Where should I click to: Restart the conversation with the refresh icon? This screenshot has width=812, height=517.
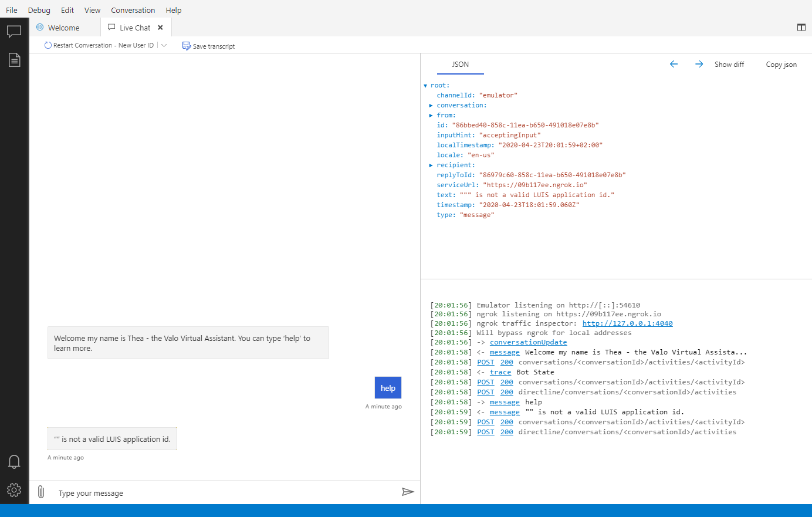[48, 45]
